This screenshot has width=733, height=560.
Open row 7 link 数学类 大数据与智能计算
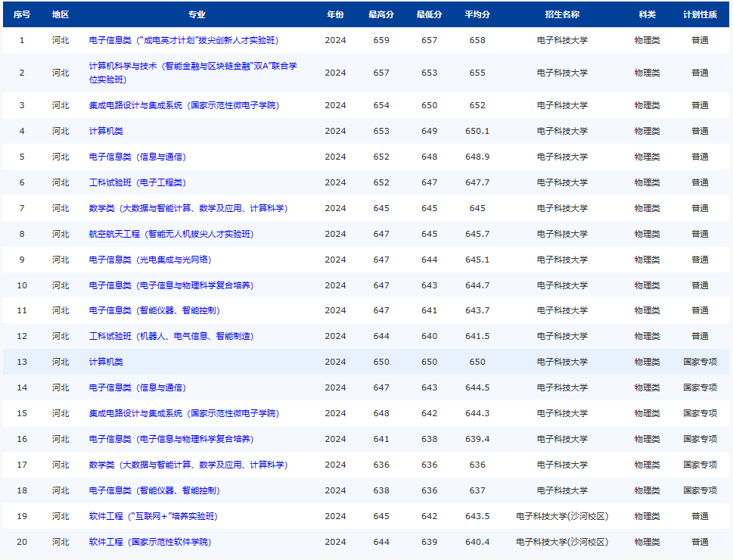(x=188, y=208)
